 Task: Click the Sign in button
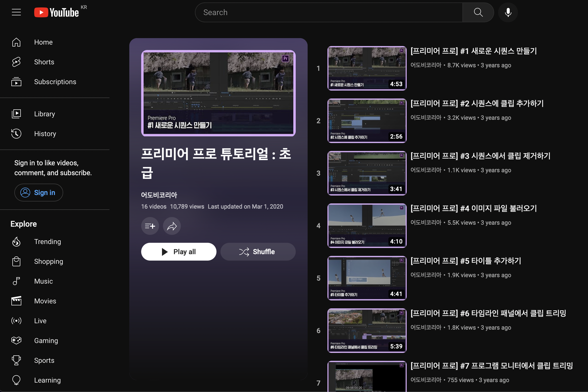(39, 193)
